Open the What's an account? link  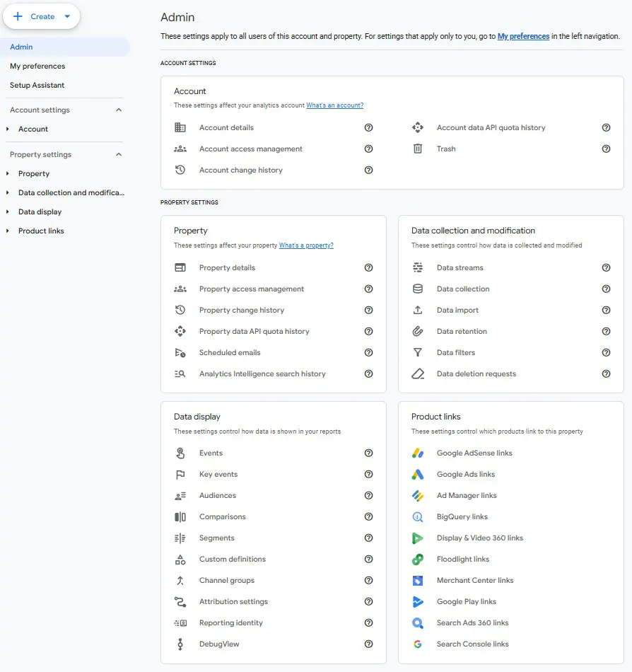tap(335, 105)
